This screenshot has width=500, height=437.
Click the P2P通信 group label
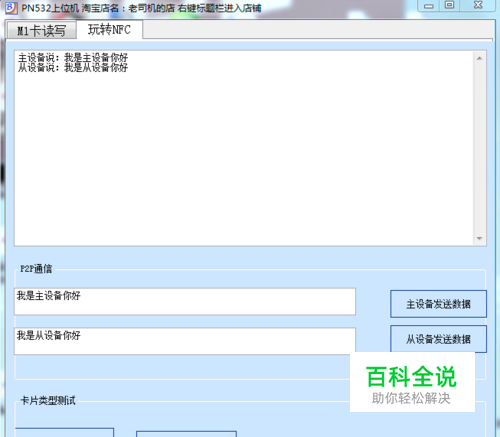point(36,269)
